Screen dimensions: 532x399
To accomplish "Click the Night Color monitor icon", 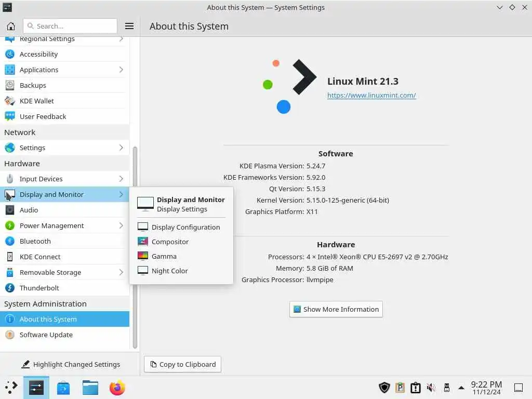I will (x=143, y=271).
